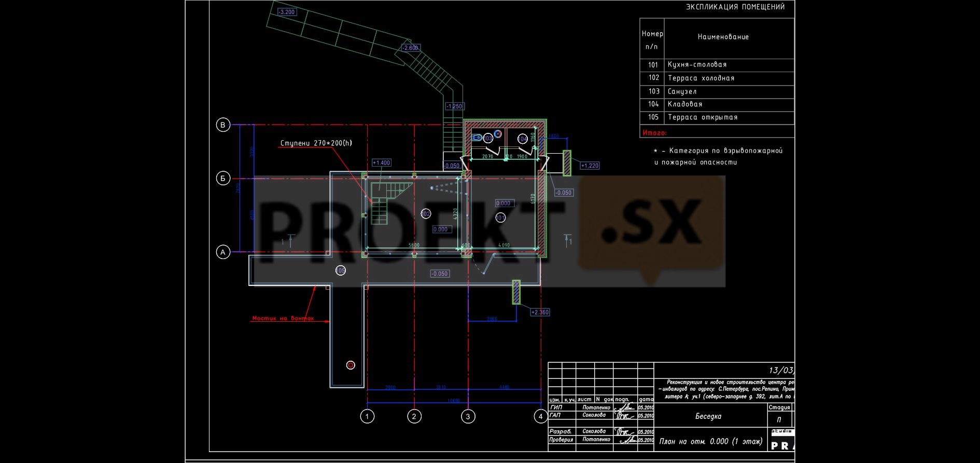The image size is (980, 463).
Task: Select the 'Стадия' title block header
Action: [x=779, y=407]
